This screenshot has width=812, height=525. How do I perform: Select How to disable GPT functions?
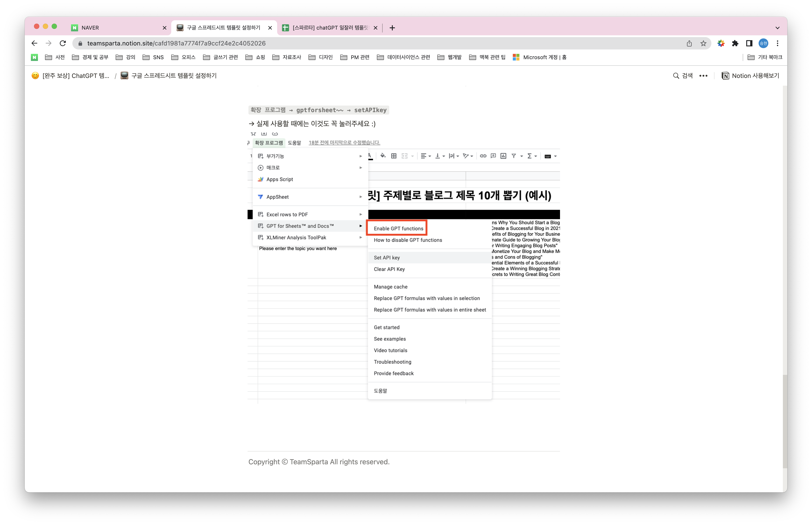[429, 240]
